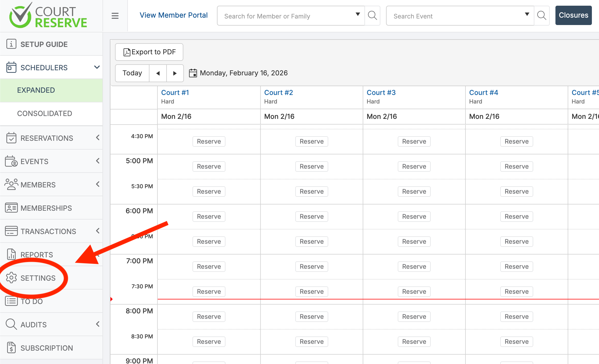Reserve Court #2 at 6:00 PM
The width and height of the screenshot is (599, 364).
(311, 216)
